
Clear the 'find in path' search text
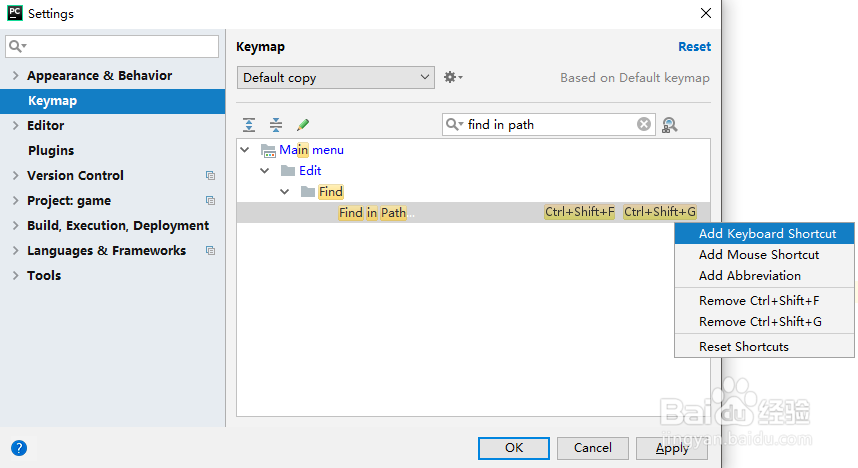pos(644,124)
